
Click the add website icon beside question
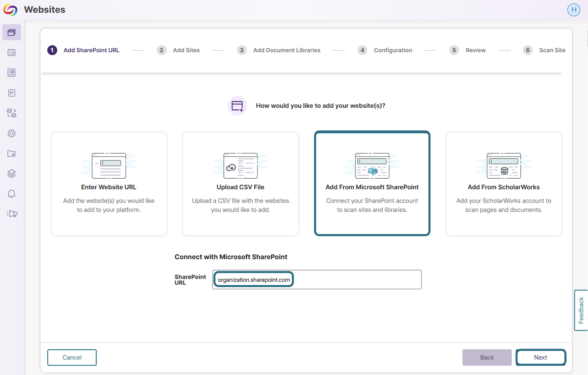coord(237,106)
